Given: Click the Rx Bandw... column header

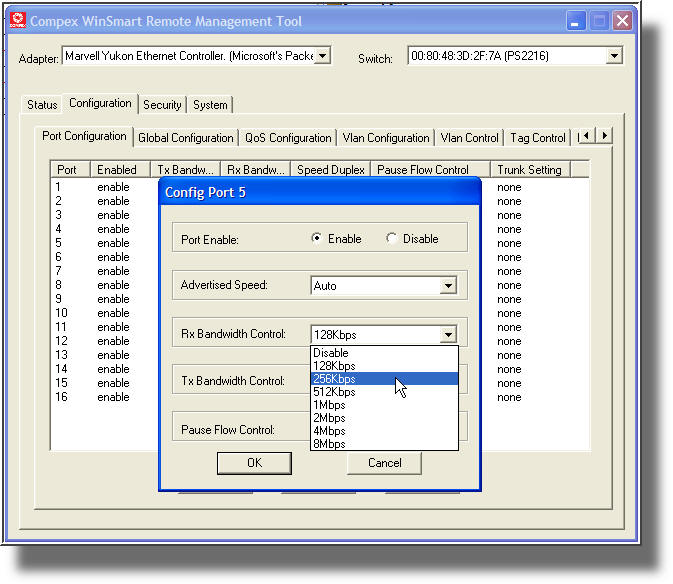Looking at the screenshot, I should (256, 169).
